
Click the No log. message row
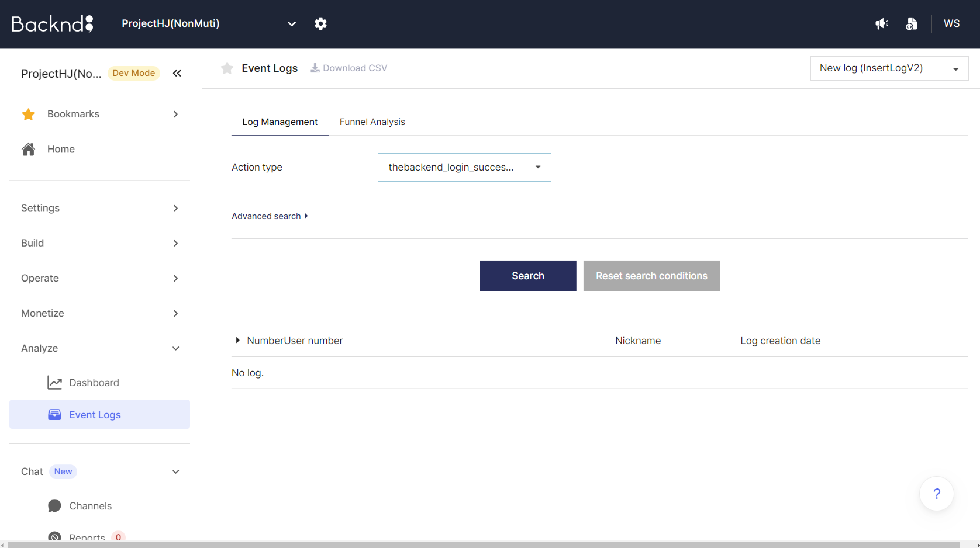pyautogui.click(x=600, y=373)
